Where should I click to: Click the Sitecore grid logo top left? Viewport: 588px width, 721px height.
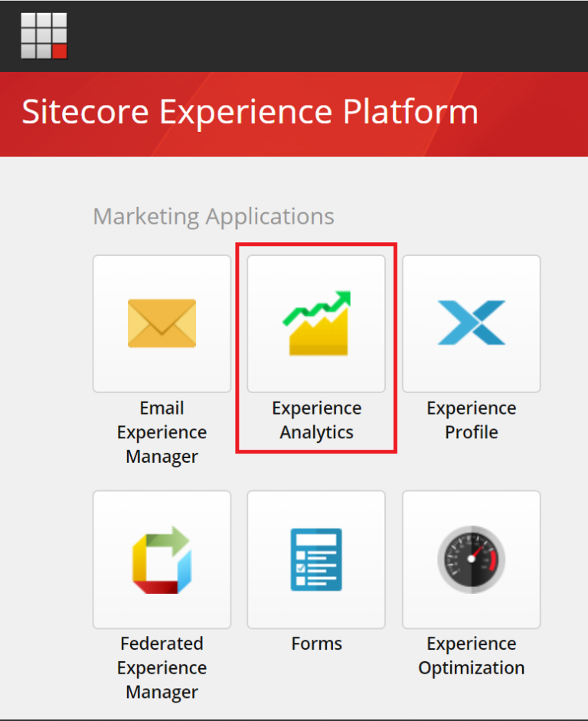pyautogui.click(x=44, y=36)
